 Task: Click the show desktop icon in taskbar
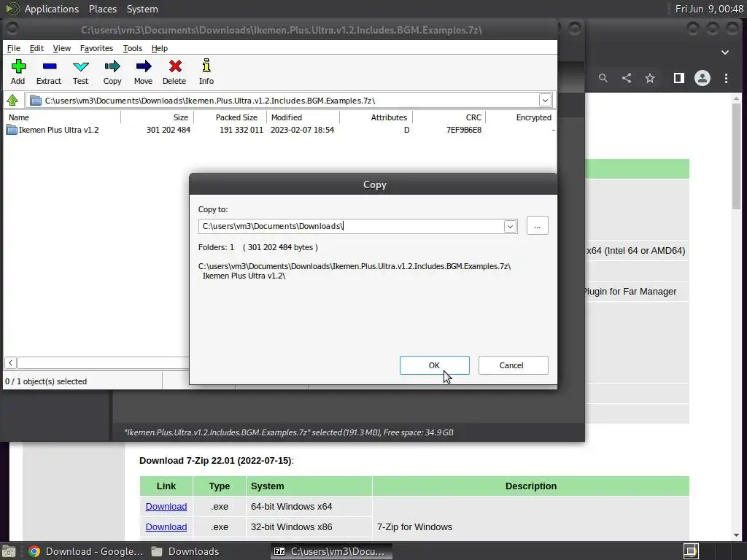[x=9, y=551]
